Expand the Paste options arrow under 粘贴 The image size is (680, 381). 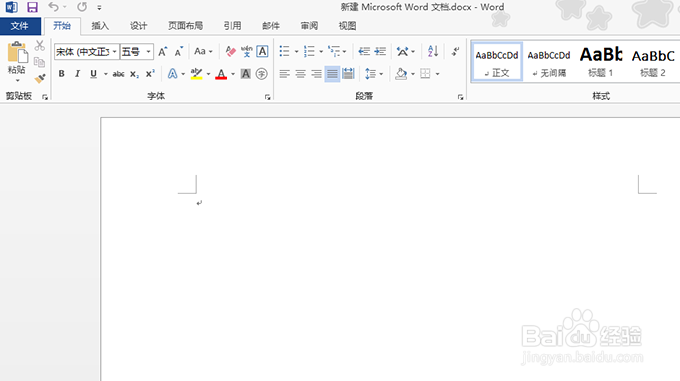point(17,80)
